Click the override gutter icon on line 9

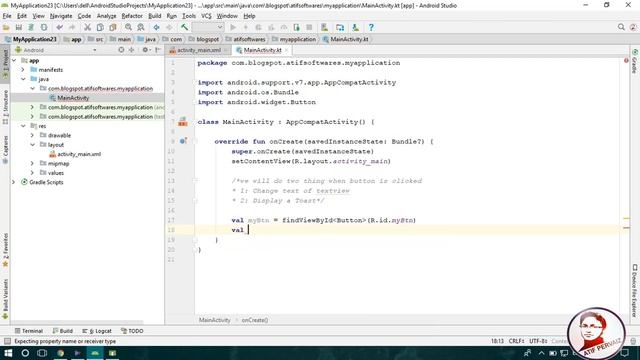183,141
